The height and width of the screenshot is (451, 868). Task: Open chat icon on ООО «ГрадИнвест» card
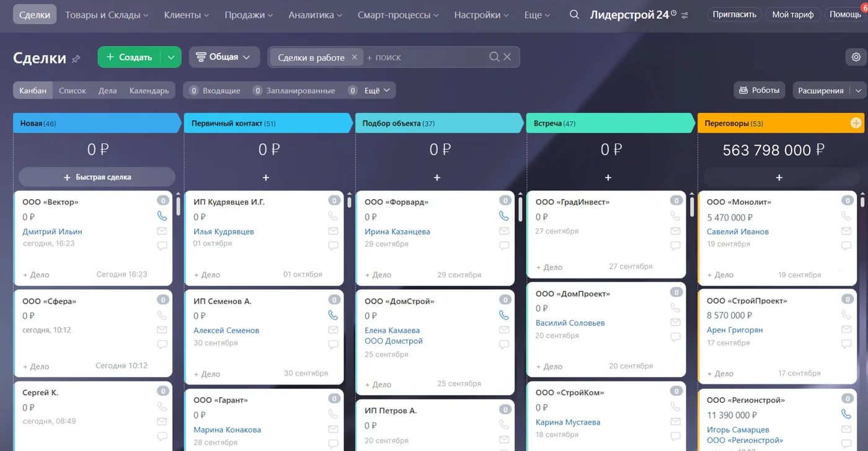coord(675,246)
